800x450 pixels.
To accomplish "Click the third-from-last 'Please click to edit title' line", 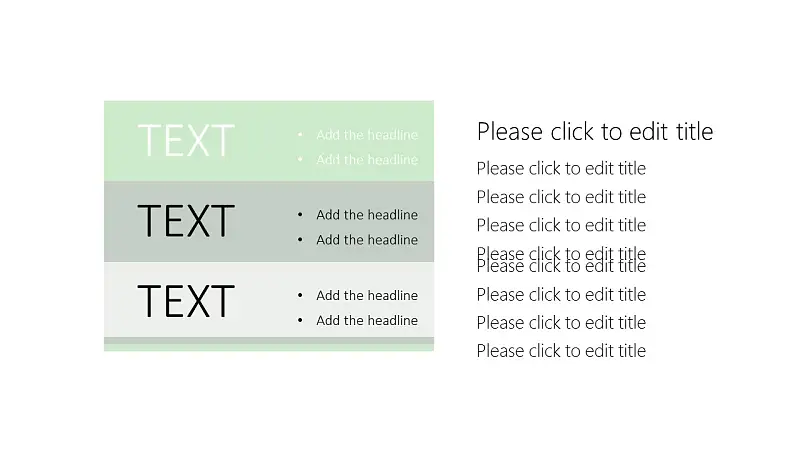I will [561, 294].
